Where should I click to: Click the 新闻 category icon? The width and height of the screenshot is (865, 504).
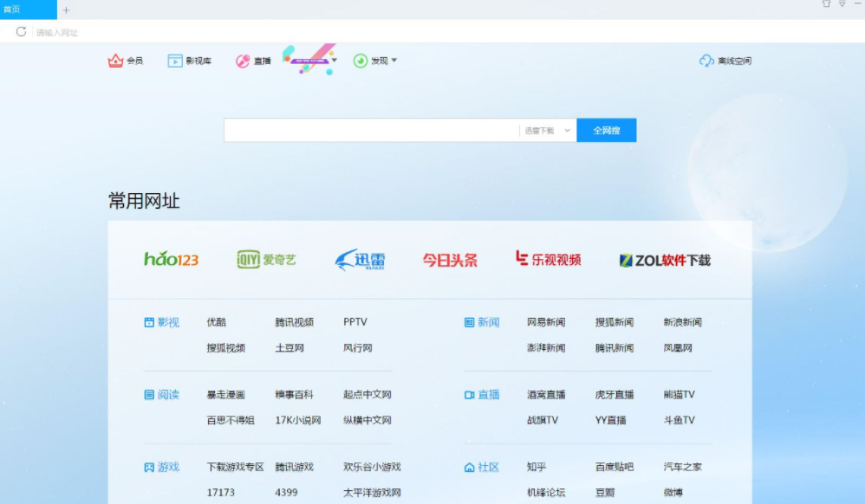click(x=469, y=323)
